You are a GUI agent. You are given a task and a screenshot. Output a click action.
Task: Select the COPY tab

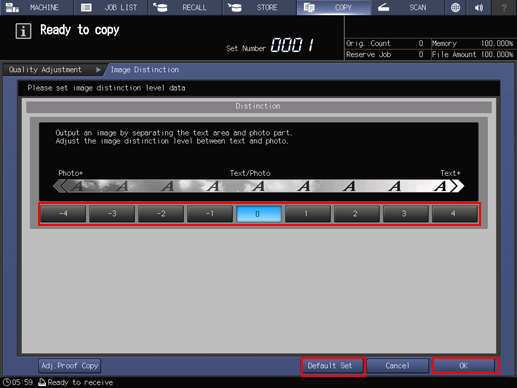[334, 7]
